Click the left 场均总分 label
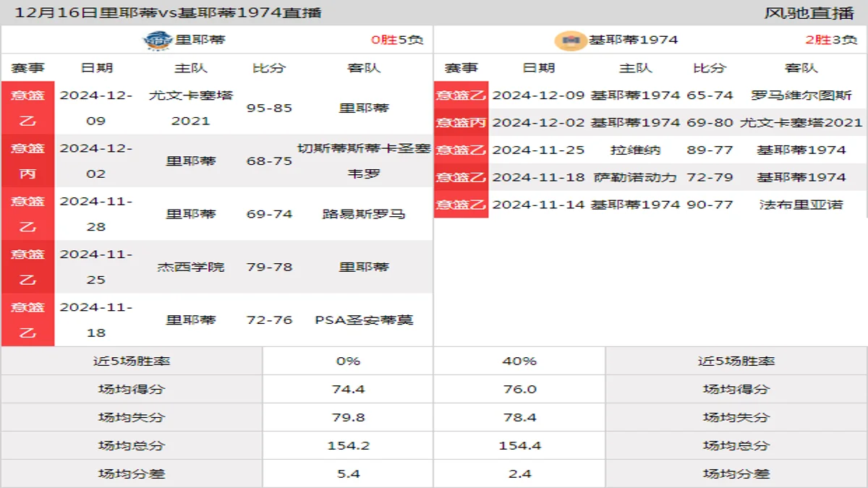Image resolution: width=868 pixels, height=488 pixels. (x=132, y=445)
